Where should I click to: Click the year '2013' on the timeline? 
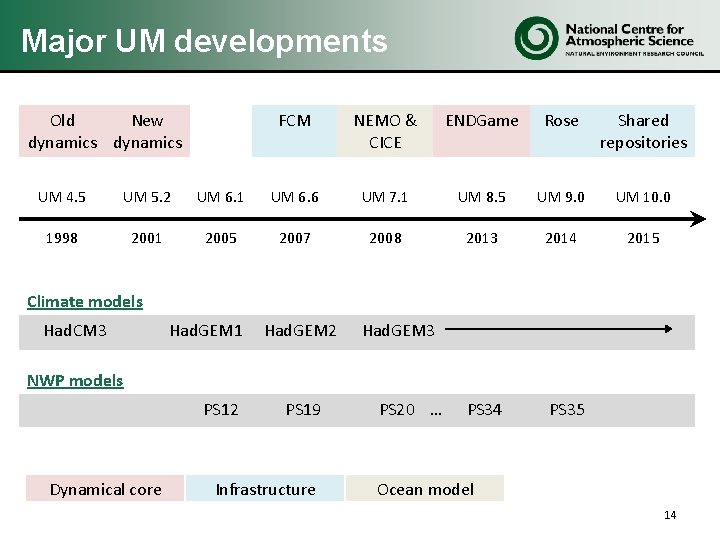coord(482,238)
